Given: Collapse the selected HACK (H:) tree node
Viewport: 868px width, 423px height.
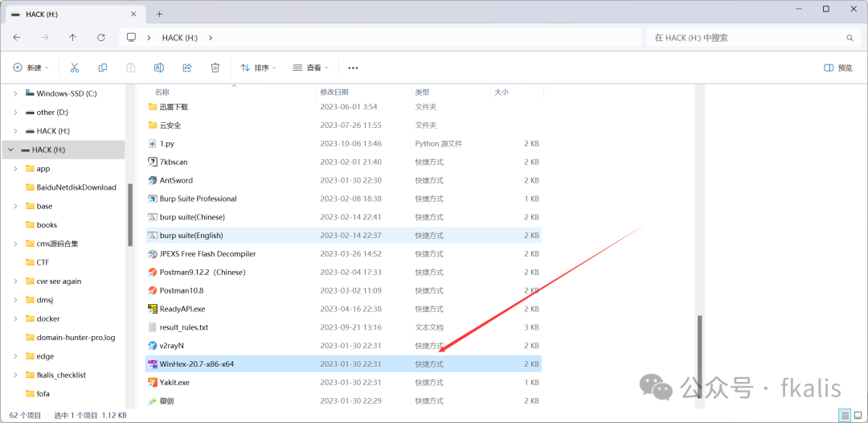Looking at the screenshot, I should (10, 150).
